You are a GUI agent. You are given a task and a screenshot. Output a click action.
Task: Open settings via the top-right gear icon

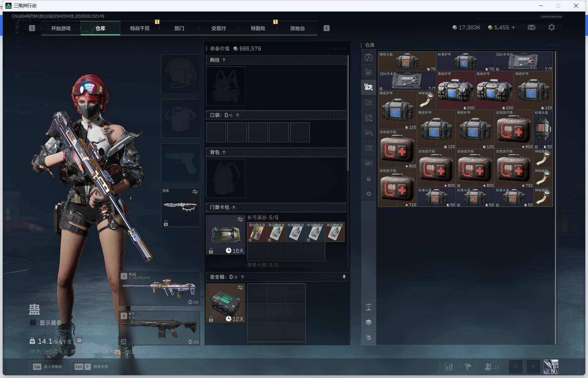pos(552,28)
